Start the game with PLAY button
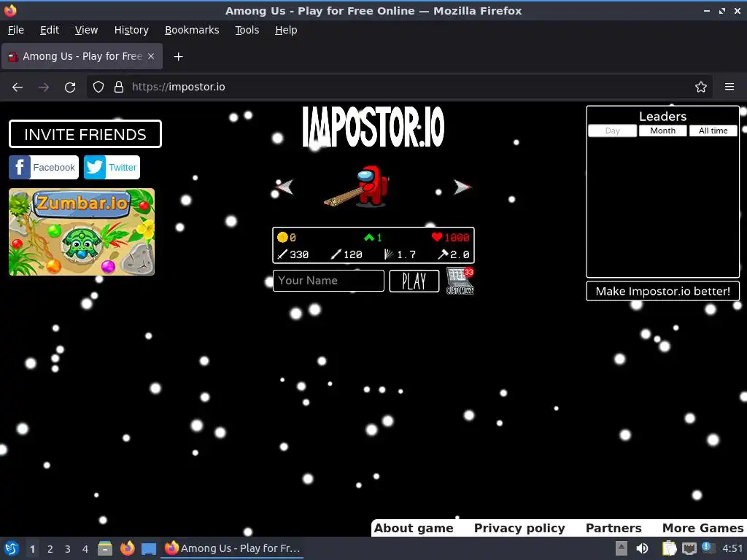 (414, 281)
